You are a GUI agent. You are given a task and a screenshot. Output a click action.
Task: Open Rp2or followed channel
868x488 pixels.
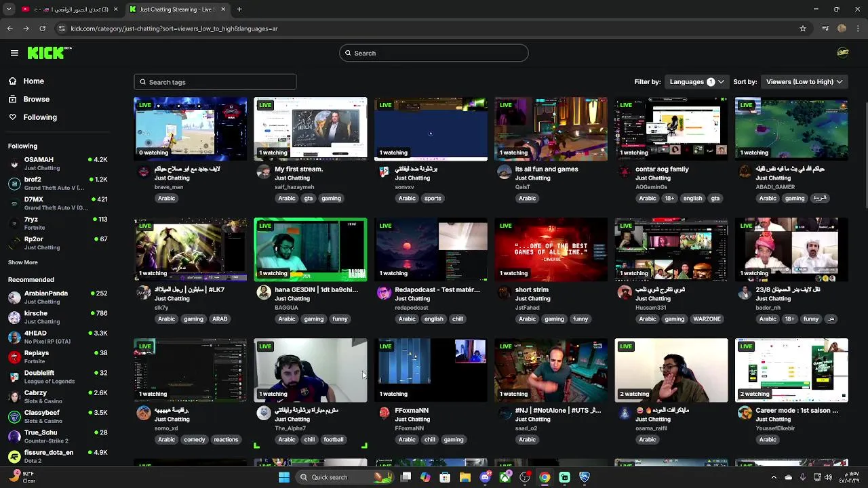(x=58, y=243)
